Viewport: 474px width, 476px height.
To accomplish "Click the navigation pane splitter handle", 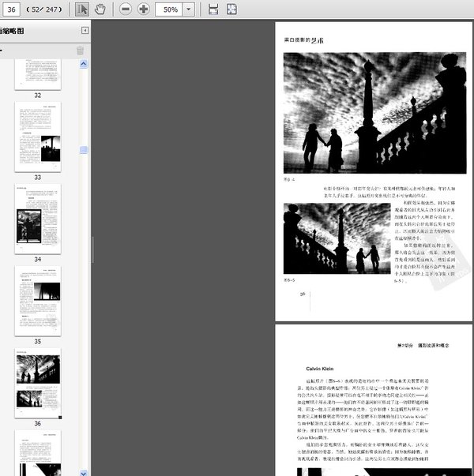I will pos(92,249).
